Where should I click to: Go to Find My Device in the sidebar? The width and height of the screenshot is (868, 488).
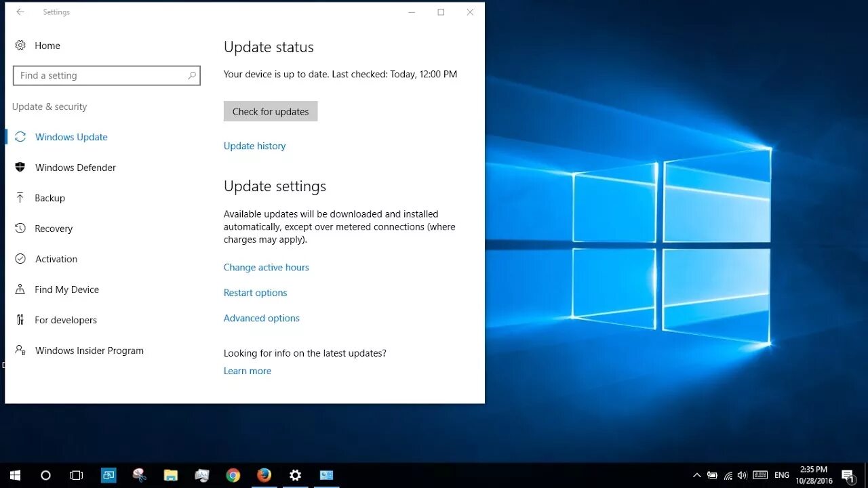(x=67, y=289)
